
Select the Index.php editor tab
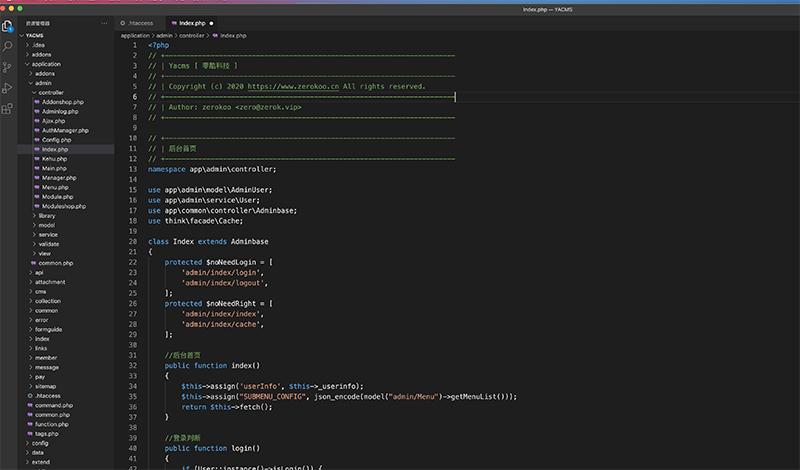(191, 22)
